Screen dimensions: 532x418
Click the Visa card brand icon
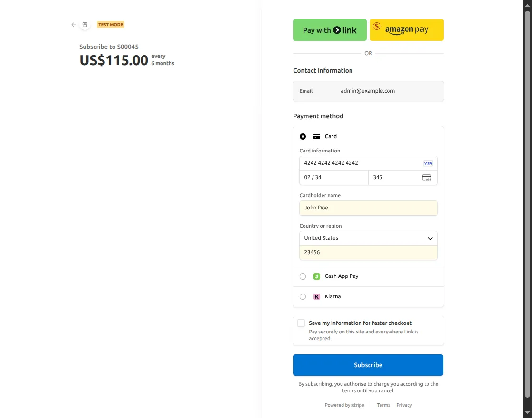pyautogui.click(x=427, y=163)
